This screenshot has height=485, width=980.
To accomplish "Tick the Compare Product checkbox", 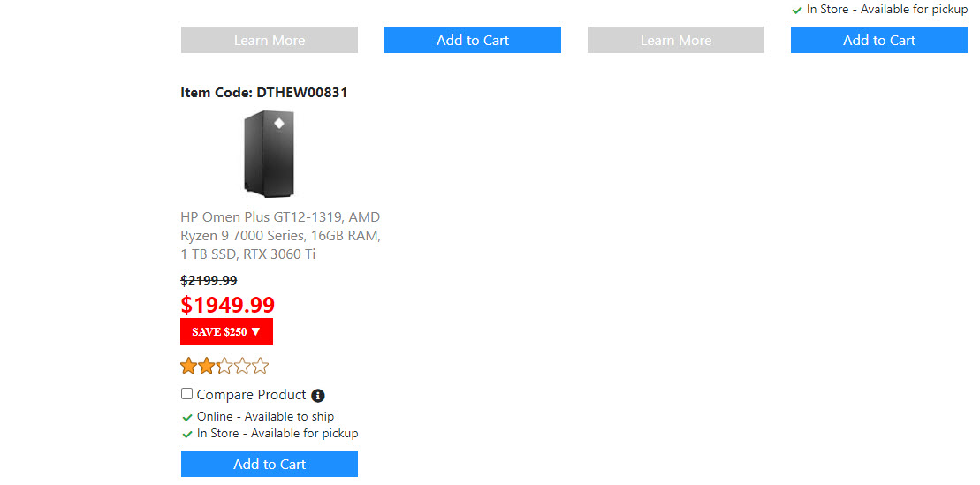I will 187,394.
